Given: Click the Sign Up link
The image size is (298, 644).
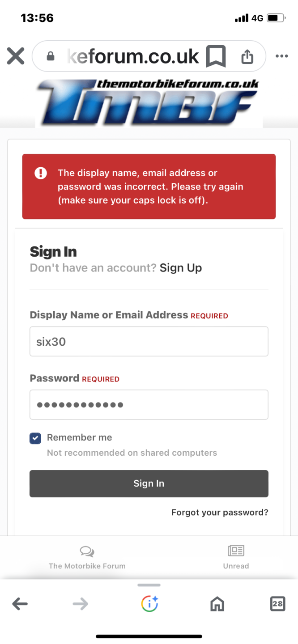Looking at the screenshot, I should point(181,268).
